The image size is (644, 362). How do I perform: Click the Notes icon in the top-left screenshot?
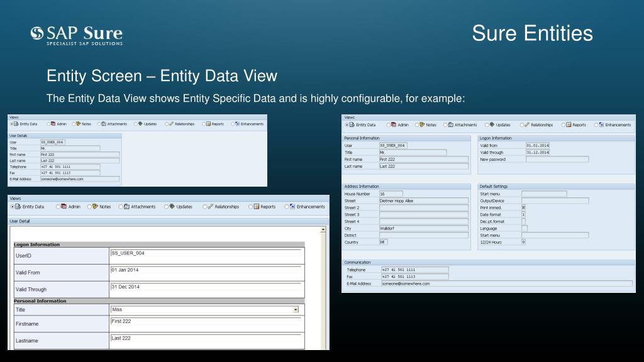tap(79, 124)
